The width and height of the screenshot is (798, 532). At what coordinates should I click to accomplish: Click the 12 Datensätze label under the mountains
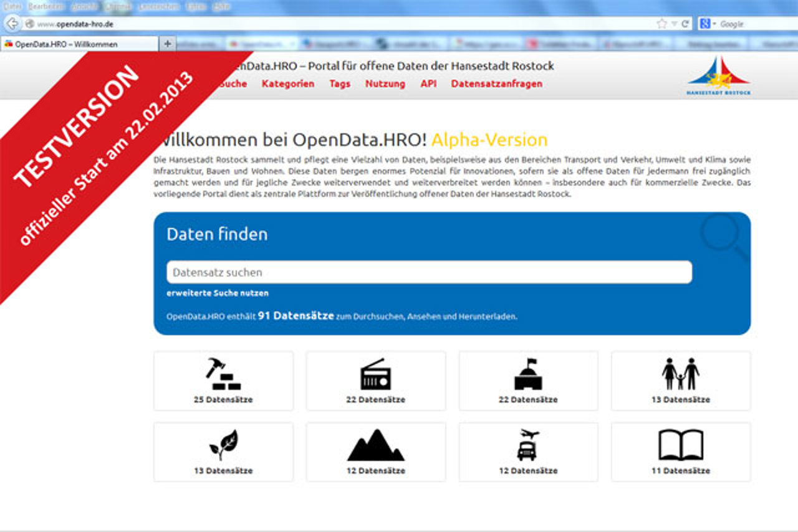point(376,470)
